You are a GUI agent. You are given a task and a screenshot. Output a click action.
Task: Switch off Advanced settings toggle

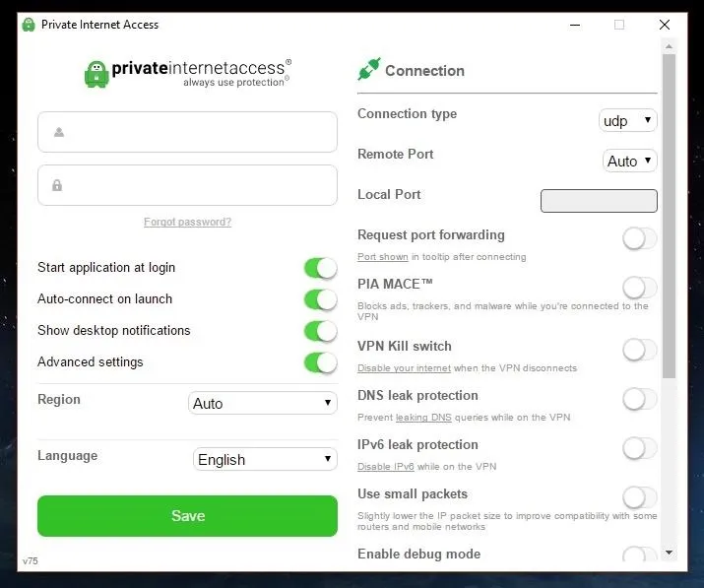321,362
